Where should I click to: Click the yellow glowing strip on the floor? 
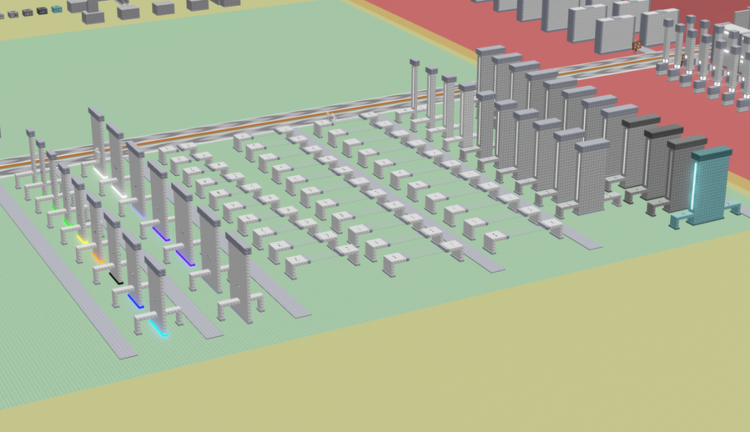[82, 239]
